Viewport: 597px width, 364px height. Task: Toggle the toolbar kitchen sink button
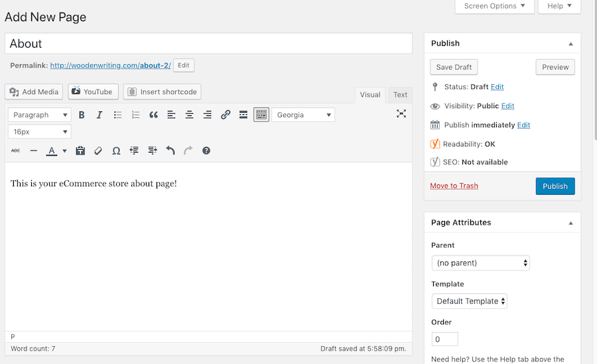pos(261,115)
